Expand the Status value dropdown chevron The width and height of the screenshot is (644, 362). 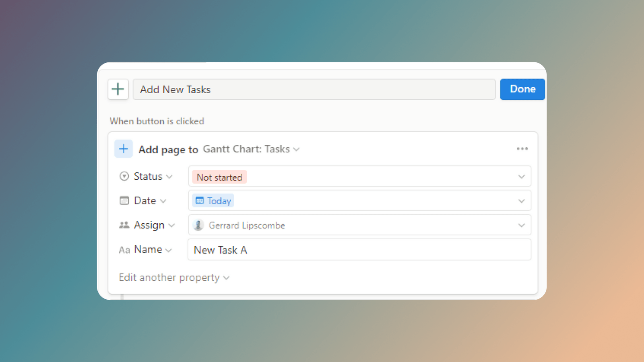tap(522, 176)
